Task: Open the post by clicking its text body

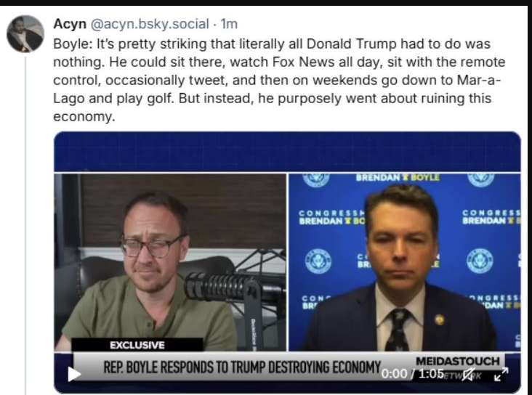Action: coord(276,80)
